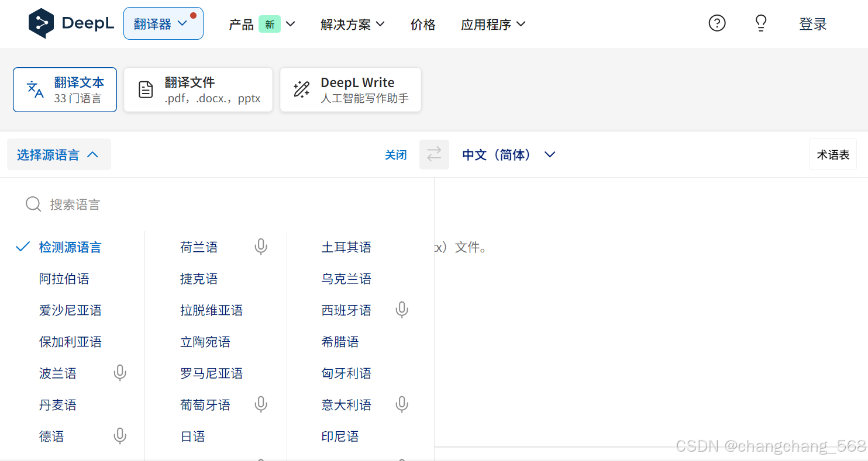Screen dimensions: 868x461
Task: Select 土耳其语 as source language
Action: click(x=346, y=247)
